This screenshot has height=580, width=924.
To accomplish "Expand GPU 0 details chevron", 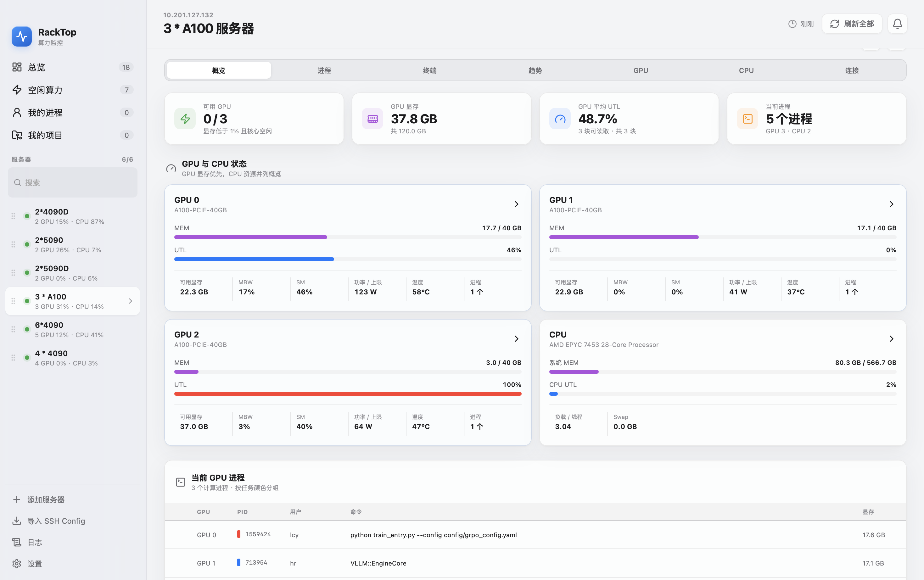I will point(516,204).
